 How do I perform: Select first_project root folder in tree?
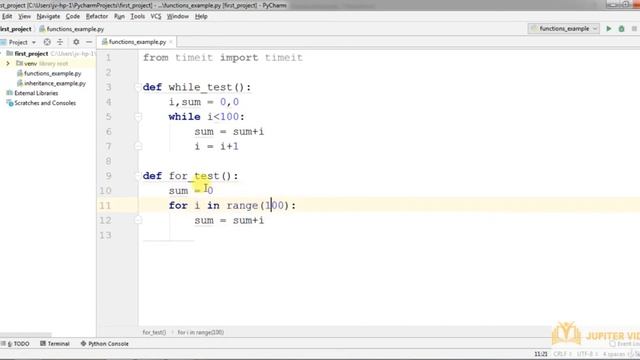click(x=31, y=53)
